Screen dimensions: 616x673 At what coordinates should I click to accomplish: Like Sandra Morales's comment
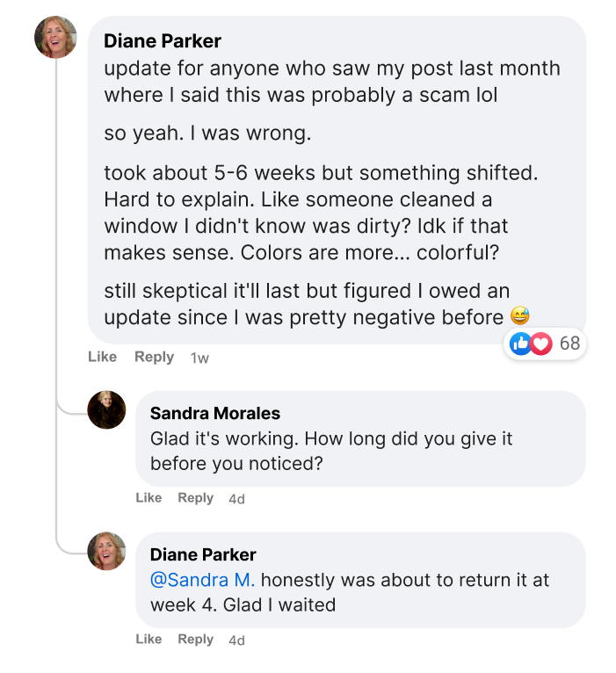pyautogui.click(x=149, y=498)
